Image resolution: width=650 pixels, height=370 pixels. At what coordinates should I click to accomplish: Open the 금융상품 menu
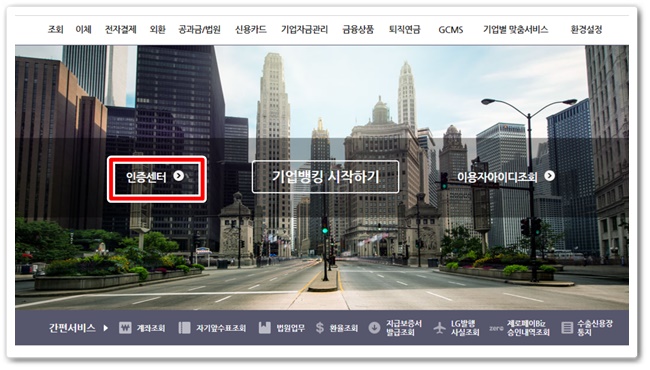[358, 29]
